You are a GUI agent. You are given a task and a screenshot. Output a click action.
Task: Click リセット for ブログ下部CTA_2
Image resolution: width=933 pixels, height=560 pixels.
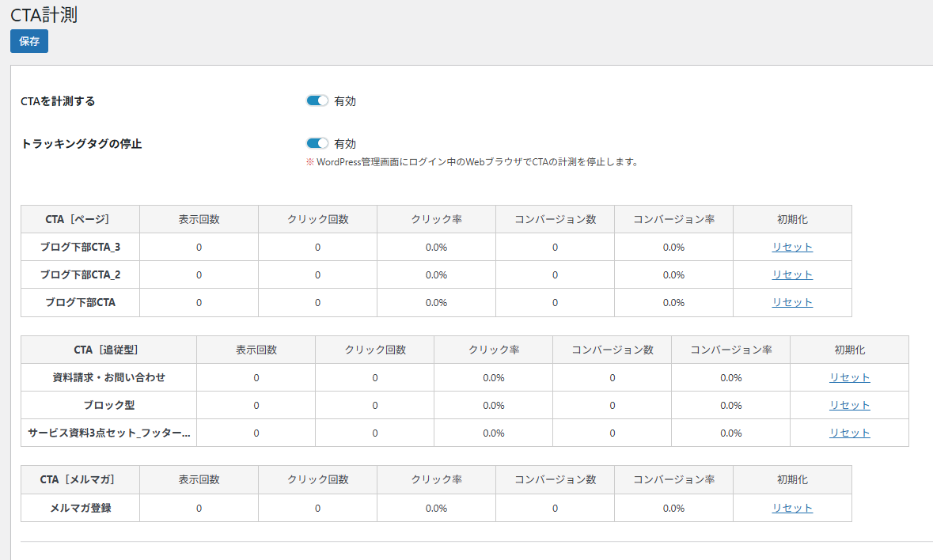pos(792,274)
